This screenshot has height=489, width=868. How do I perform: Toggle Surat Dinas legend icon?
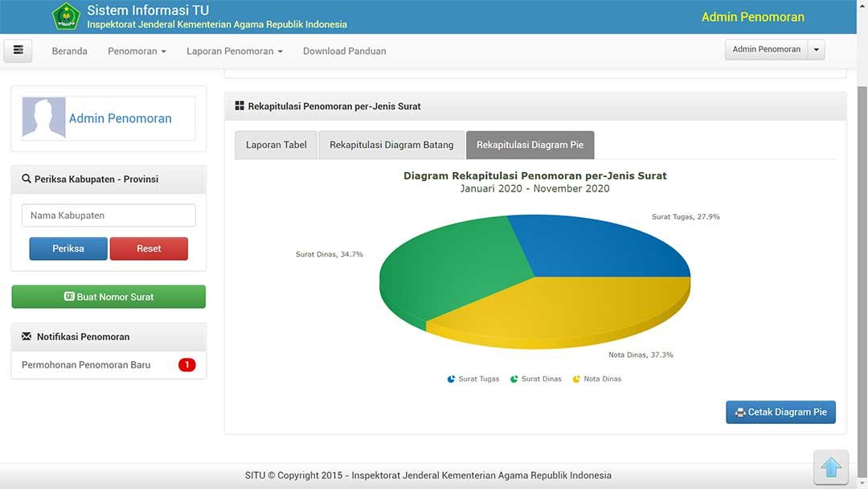click(x=514, y=379)
